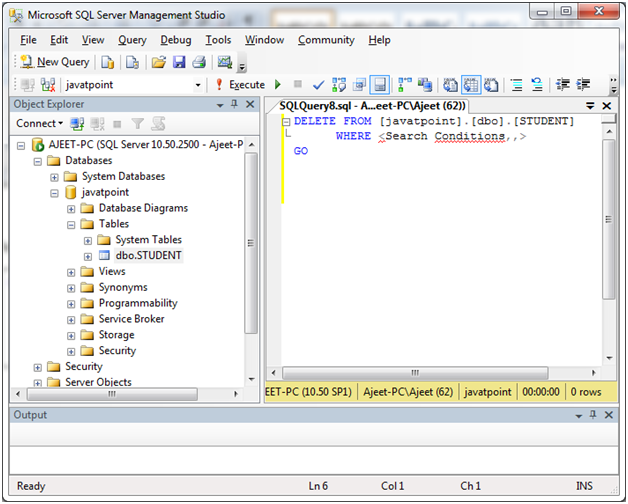The image size is (628, 504).
Task: Open the Query menu
Action: click(x=132, y=40)
